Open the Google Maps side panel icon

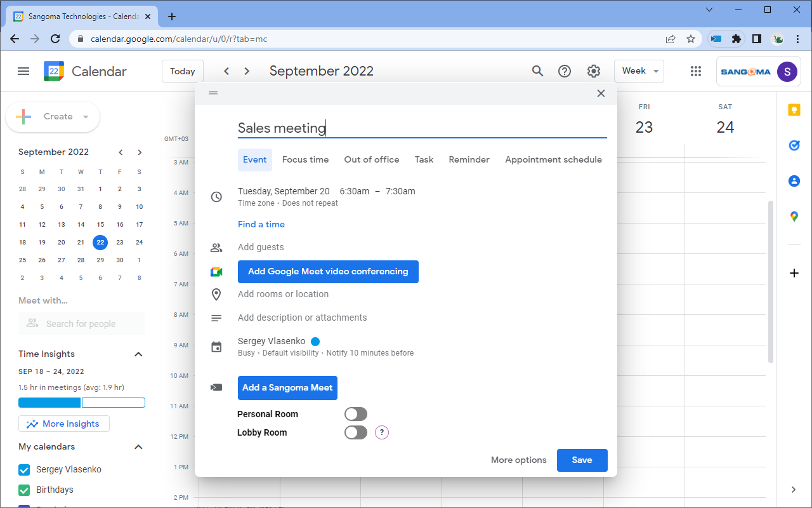tap(794, 217)
